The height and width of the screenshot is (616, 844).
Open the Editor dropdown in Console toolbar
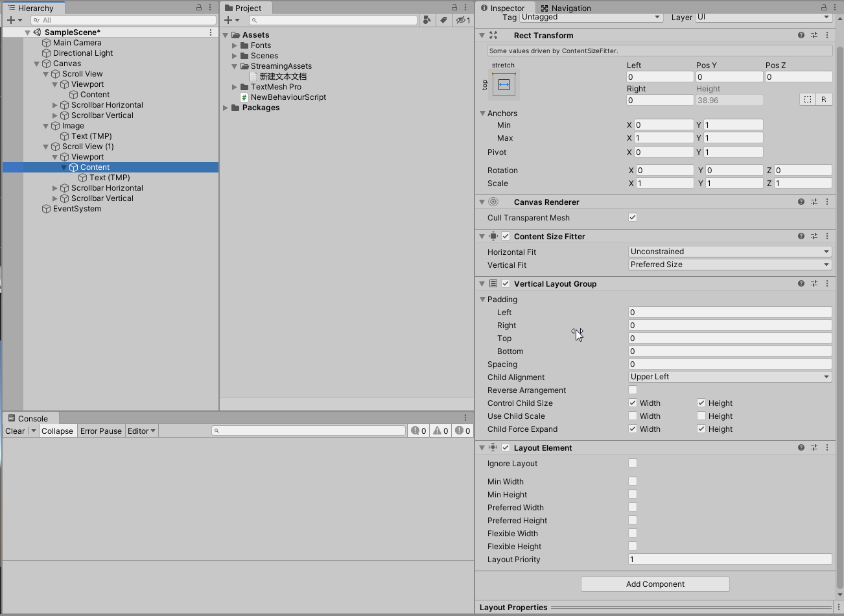point(141,431)
